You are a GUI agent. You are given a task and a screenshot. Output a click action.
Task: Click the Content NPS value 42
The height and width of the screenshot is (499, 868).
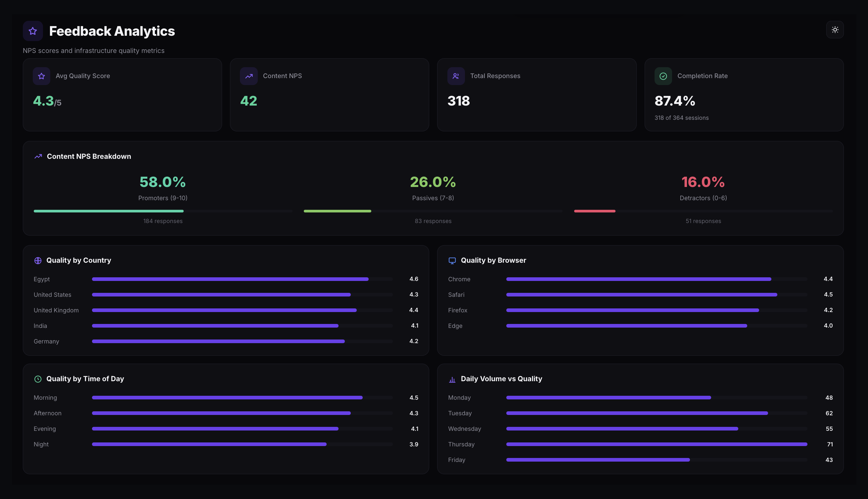[249, 101]
